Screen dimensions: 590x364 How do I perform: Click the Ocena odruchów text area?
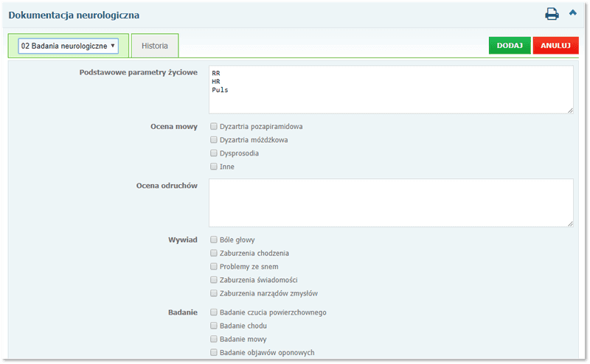391,203
